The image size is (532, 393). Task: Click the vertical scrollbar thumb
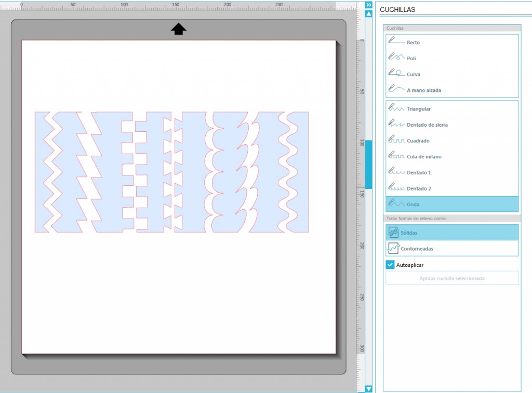[x=369, y=164]
